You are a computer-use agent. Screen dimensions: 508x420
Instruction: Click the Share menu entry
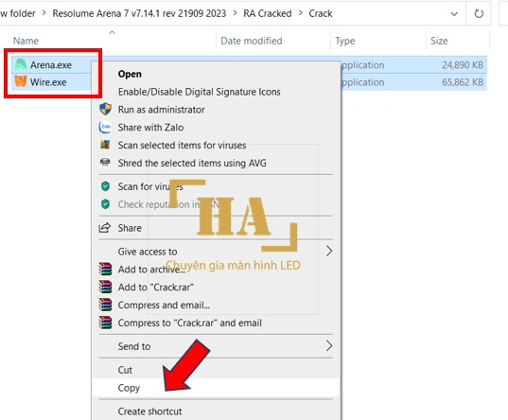[x=130, y=228]
